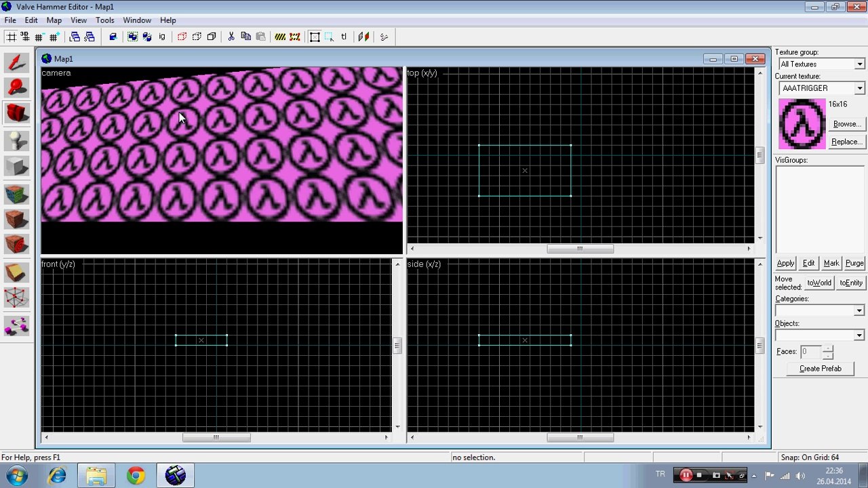
Task: Cut selection with the scissors icon
Action: [x=231, y=37]
